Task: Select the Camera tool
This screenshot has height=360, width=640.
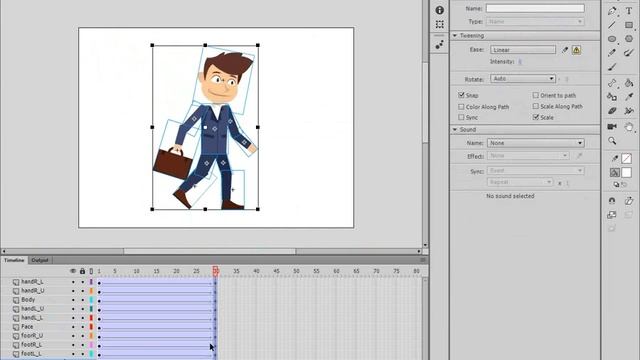Action: click(612, 127)
